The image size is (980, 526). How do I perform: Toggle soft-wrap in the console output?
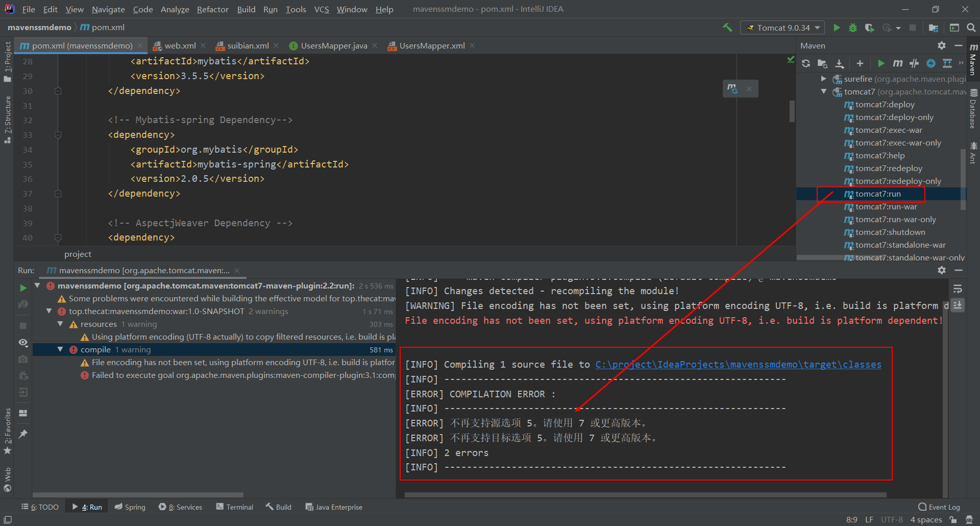(958, 289)
